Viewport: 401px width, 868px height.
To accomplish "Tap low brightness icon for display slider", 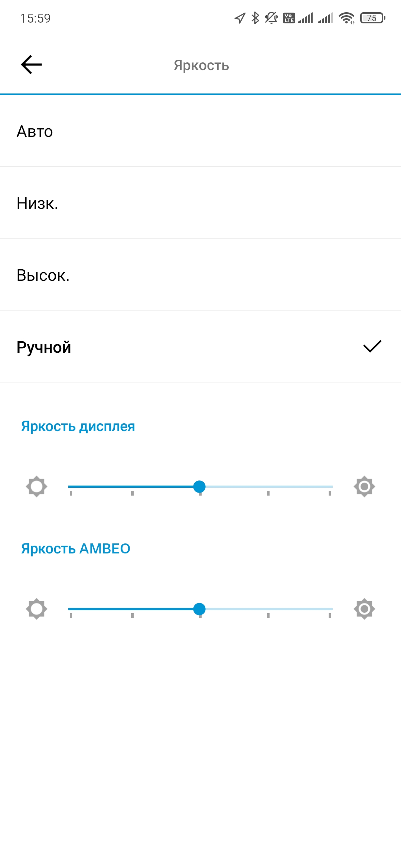I will click(36, 486).
